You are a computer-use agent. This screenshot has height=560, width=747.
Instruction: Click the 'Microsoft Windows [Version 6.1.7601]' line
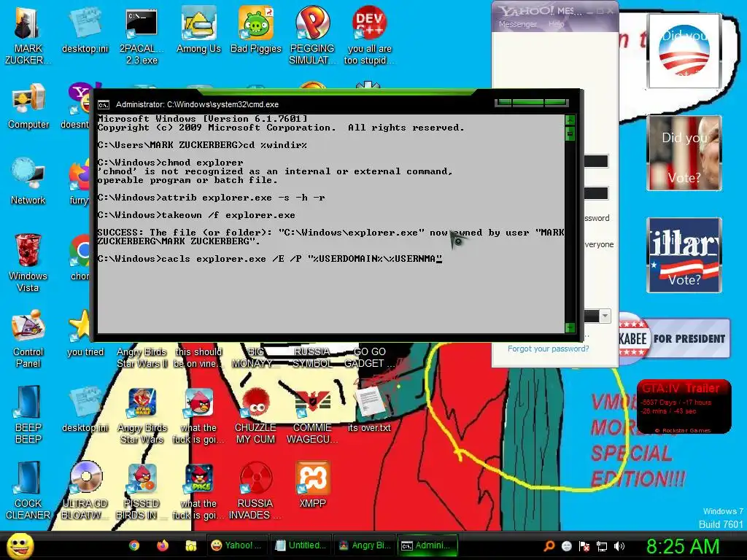[203, 119]
